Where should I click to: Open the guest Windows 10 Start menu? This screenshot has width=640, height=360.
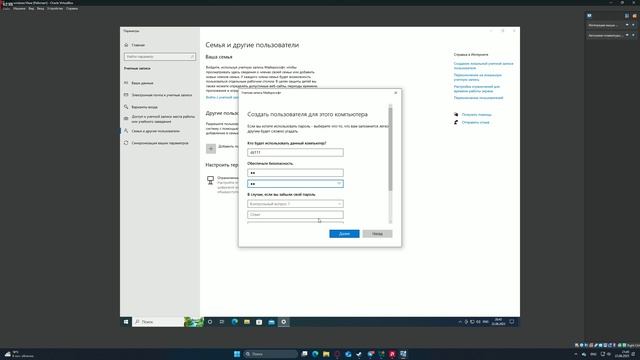pos(126,322)
